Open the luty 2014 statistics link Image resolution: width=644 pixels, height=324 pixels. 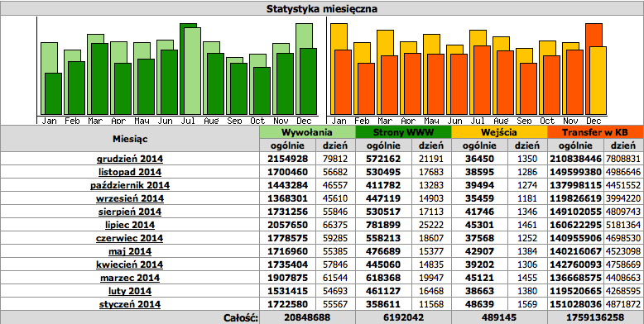pyautogui.click(x=130, y=291)
